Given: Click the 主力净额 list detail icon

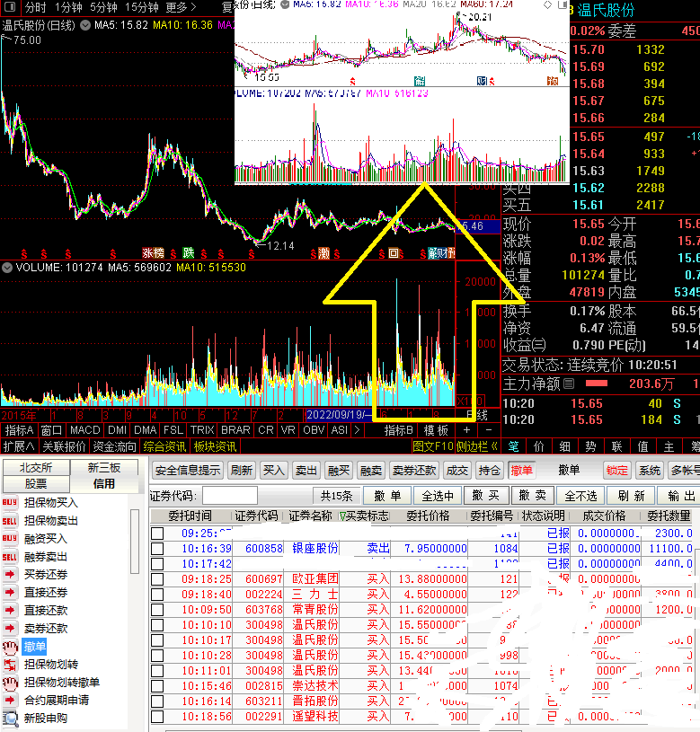Looking at the screenshot, I should [x=568, y=384].
